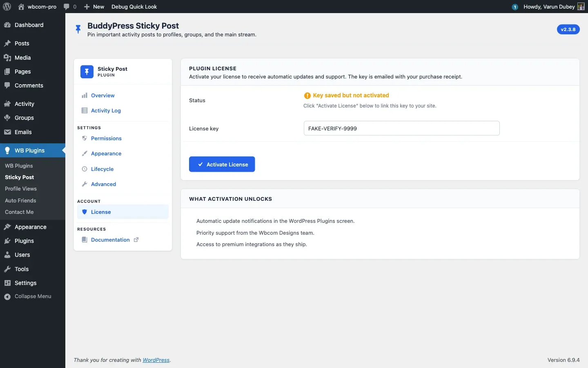
Task: Click the Posts pin icon in the sidebar
Action: (7, 43)
